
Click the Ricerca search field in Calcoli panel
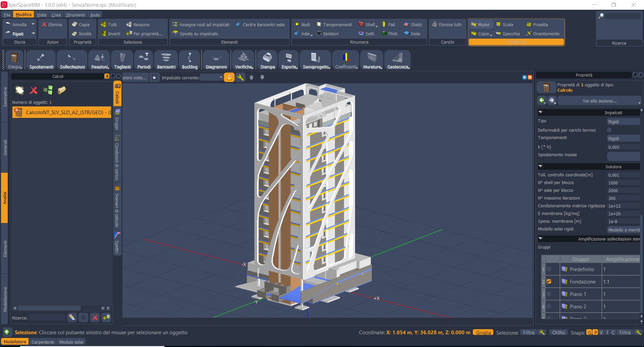coord(47,317)
